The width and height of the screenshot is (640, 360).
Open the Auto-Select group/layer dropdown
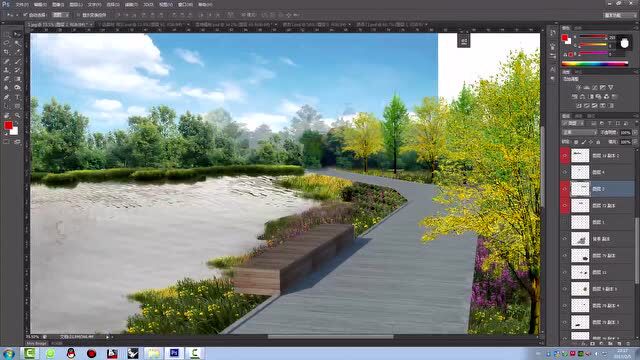61,15
